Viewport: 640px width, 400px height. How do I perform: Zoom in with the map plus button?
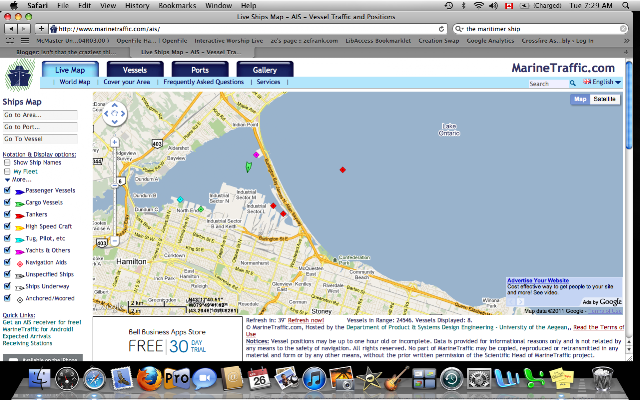[115, 142]
